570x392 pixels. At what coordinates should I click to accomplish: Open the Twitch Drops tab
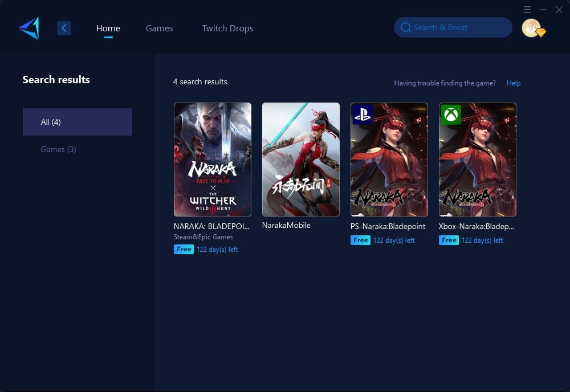coord(227,28)
